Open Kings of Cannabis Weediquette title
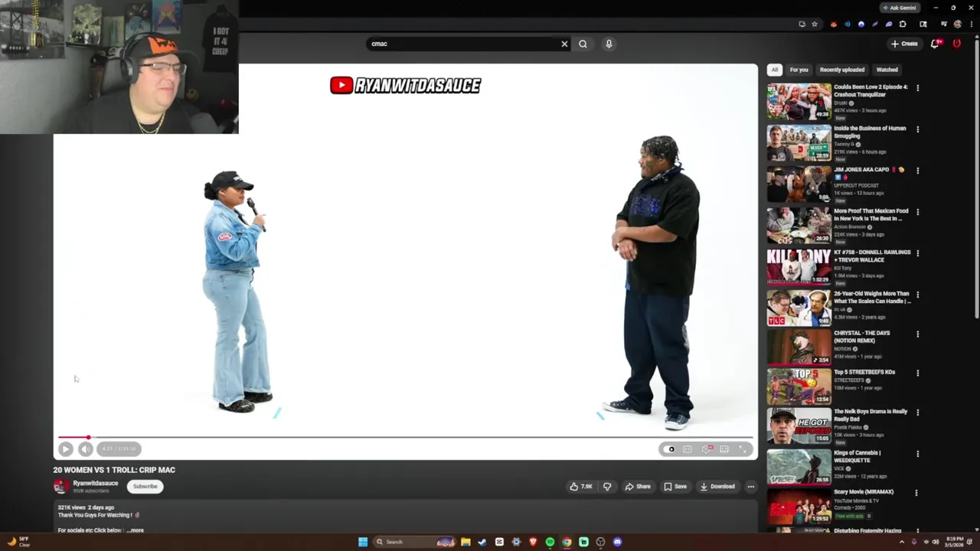Viewport: 980px width, 551px height. click(x=857, y=457)
